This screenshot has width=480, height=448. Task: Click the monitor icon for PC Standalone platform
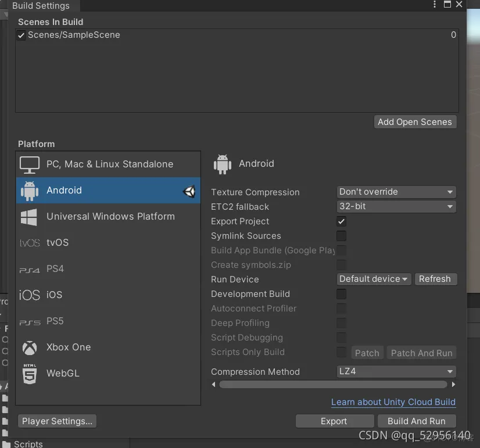click(x=30, y=164)
